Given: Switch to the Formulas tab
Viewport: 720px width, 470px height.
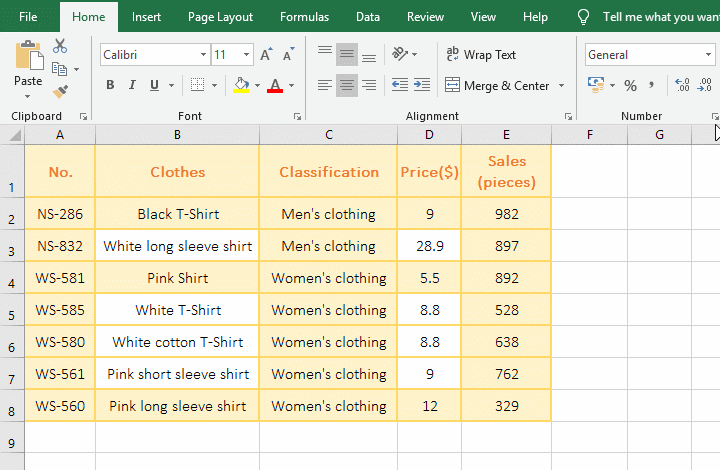Looking at the screenshot, I should click(304, 17).
